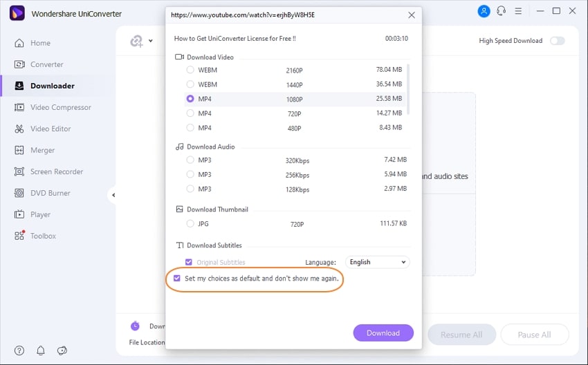Select MP4 1080P radio button
The width and height of the screenshot is (588, 365).
[190, 99]
